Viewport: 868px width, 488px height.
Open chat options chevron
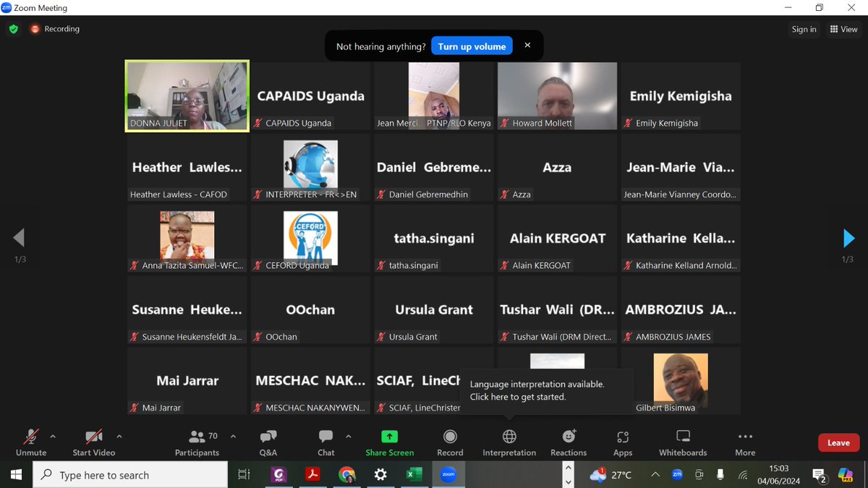point(348,436)
